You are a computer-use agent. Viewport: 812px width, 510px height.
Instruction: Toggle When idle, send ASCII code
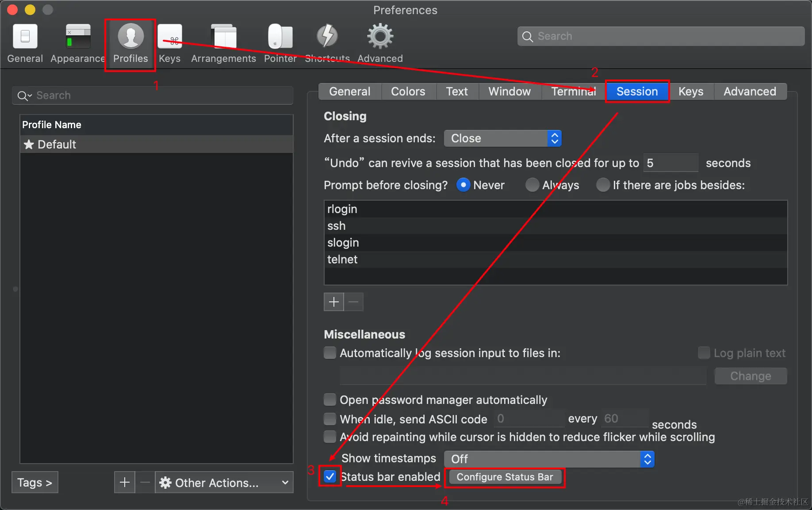click(330, 419)
